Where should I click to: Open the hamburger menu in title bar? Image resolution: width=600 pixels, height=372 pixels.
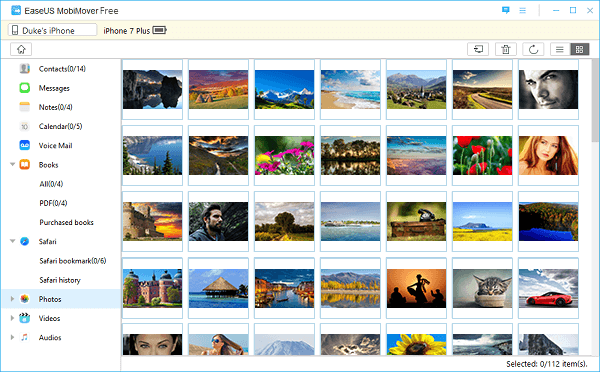(x=522, y=11)
